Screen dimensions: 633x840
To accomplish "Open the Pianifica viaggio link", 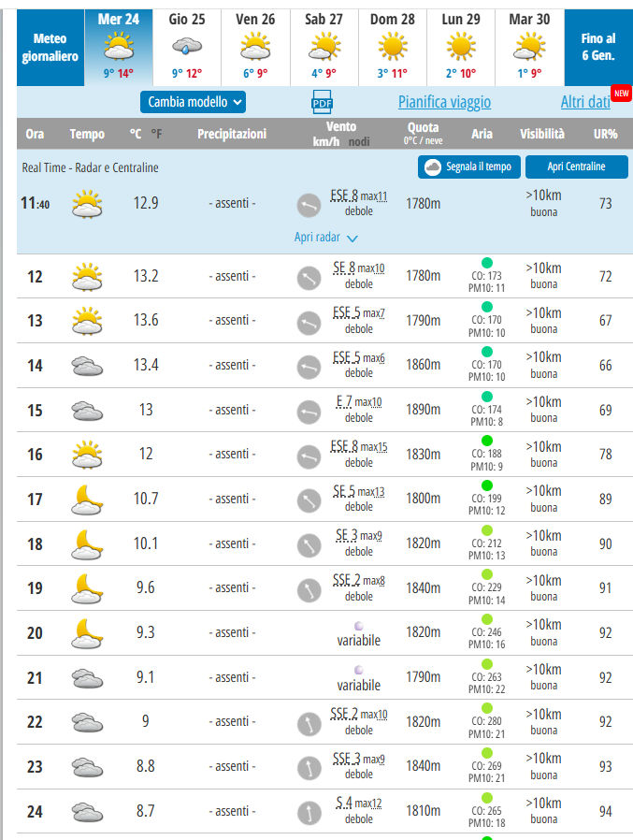I will pyautogui.click(x=444, y=103).
